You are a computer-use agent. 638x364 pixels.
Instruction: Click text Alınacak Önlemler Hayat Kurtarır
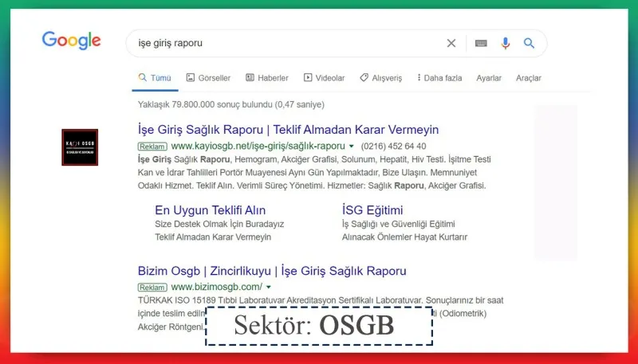click(x=404, y=237)
